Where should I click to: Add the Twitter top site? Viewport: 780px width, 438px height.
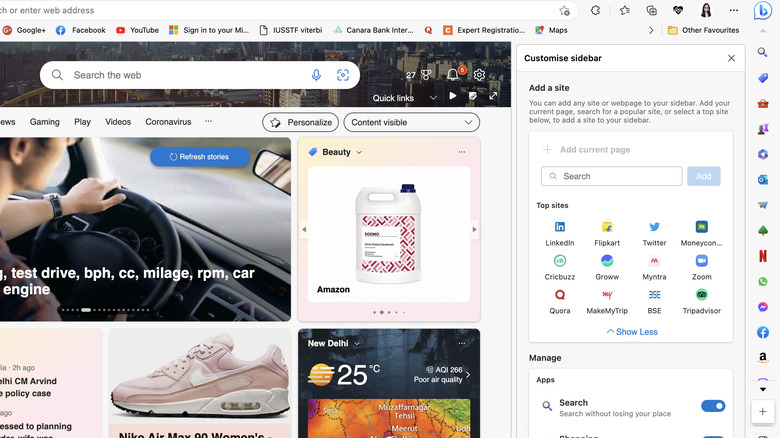click(x=654, y=234)
